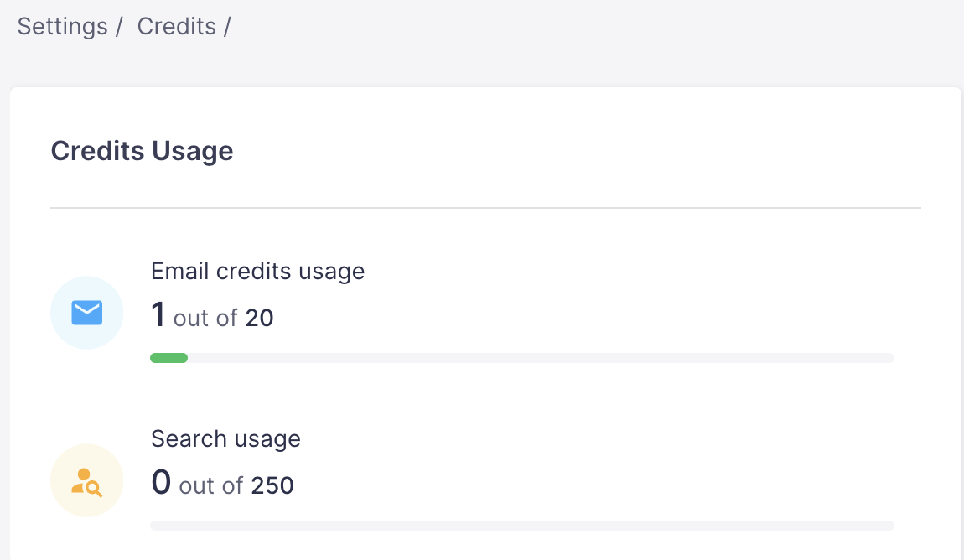Click "out of" in the search usage row
The width and height of the screenshot is (964, 560).
coord(210,485)
